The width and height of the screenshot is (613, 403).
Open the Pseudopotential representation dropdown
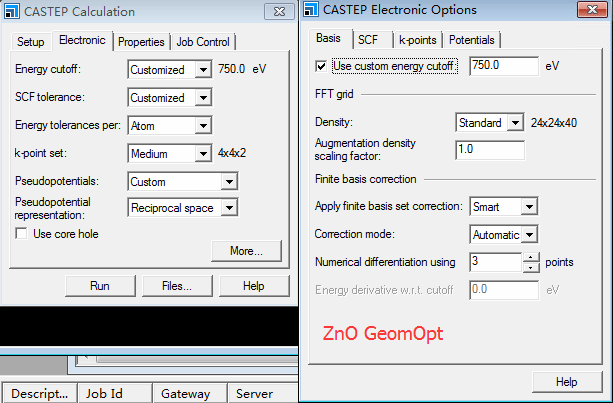coord(229,208)
